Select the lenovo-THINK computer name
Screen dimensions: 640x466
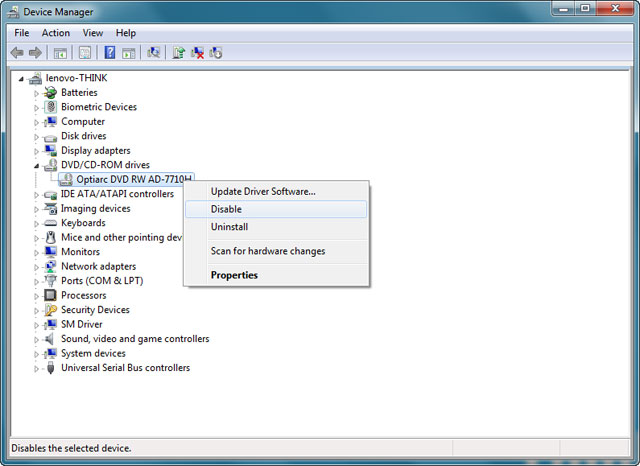(76, 78)
